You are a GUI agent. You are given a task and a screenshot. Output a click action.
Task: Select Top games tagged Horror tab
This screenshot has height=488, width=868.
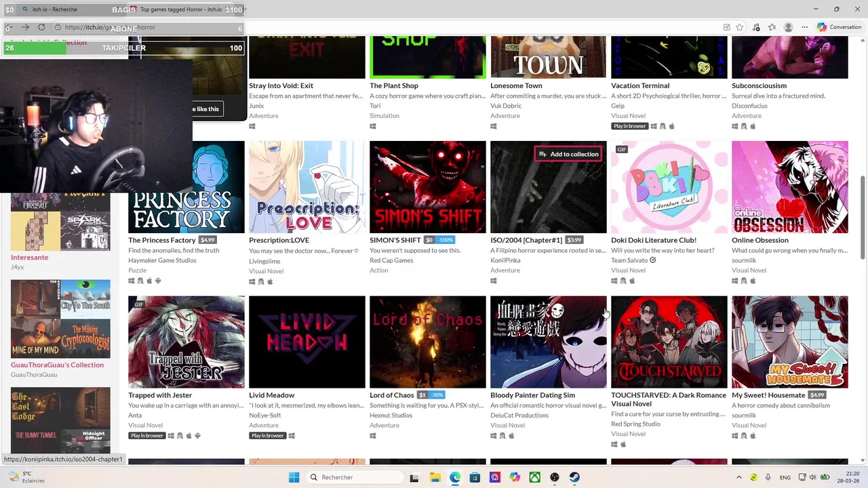[x=180, y=9]
